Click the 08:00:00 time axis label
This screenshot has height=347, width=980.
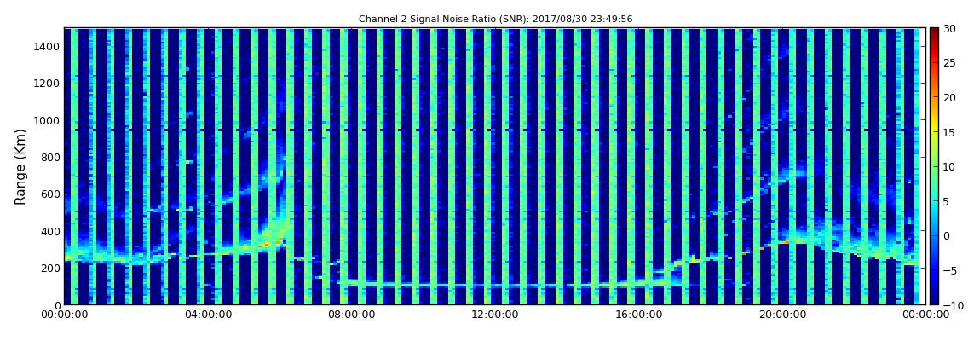351,315
